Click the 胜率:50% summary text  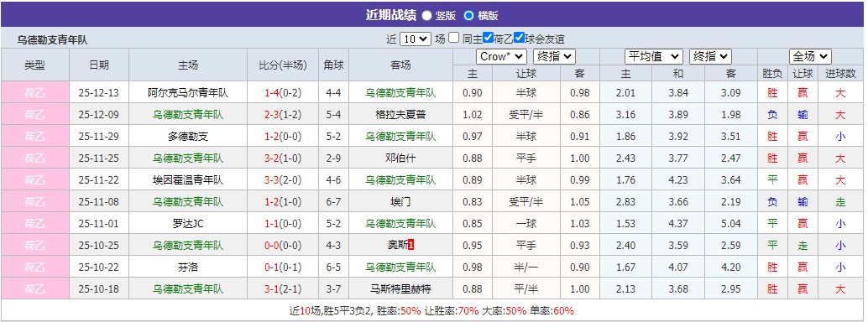399,310
